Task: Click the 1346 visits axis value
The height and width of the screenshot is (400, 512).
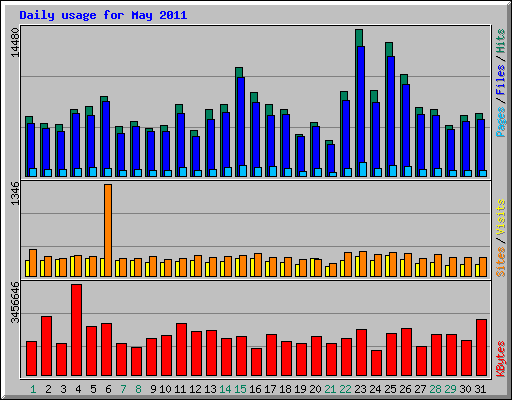Action: click(15, 194)
